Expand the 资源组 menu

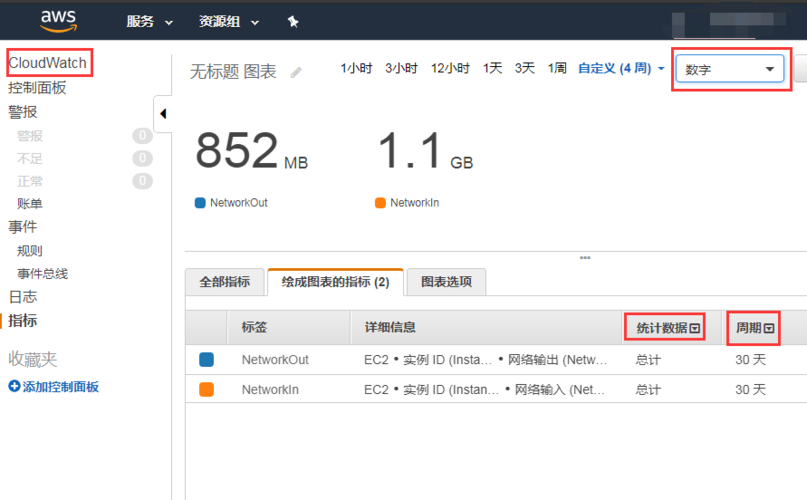tap(229, 21)
